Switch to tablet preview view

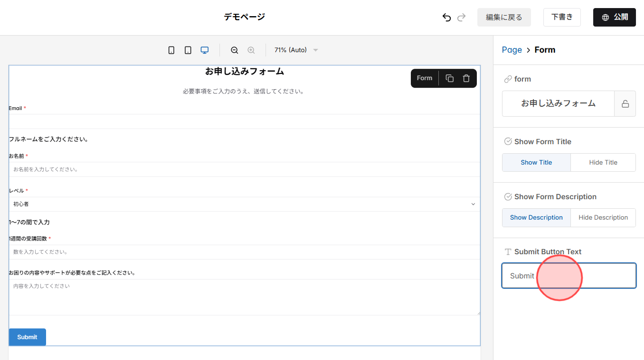(188, 50)
